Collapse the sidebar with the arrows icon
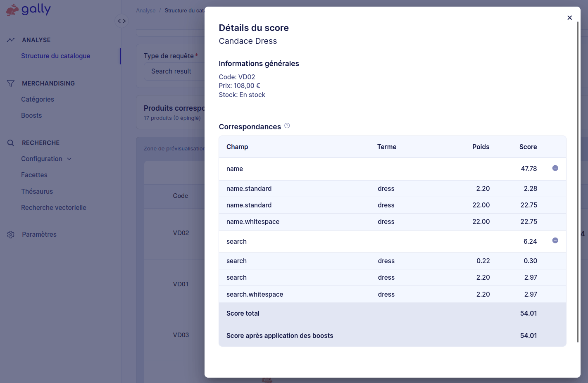This screenshot has width=588, height=383. click(x=121, y=21)
